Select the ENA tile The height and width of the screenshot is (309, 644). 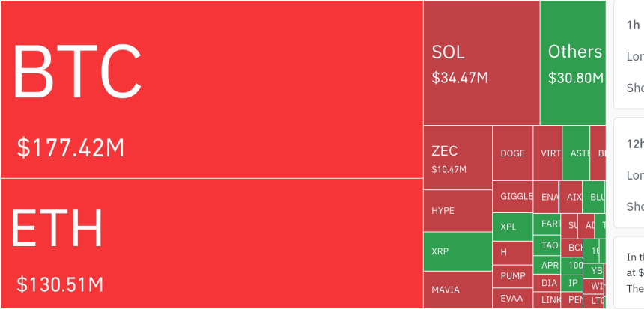[x=546, y=197]
